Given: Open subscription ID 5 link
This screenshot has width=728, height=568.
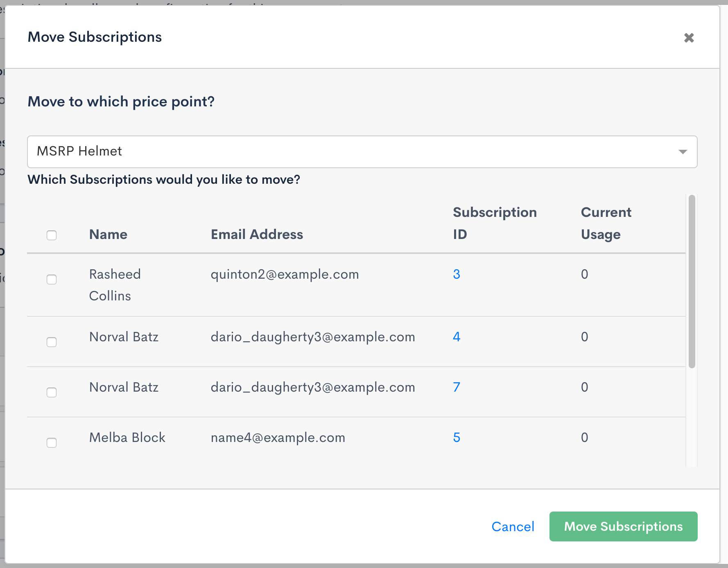Looking at the screenshot, I should pos(456,437).
